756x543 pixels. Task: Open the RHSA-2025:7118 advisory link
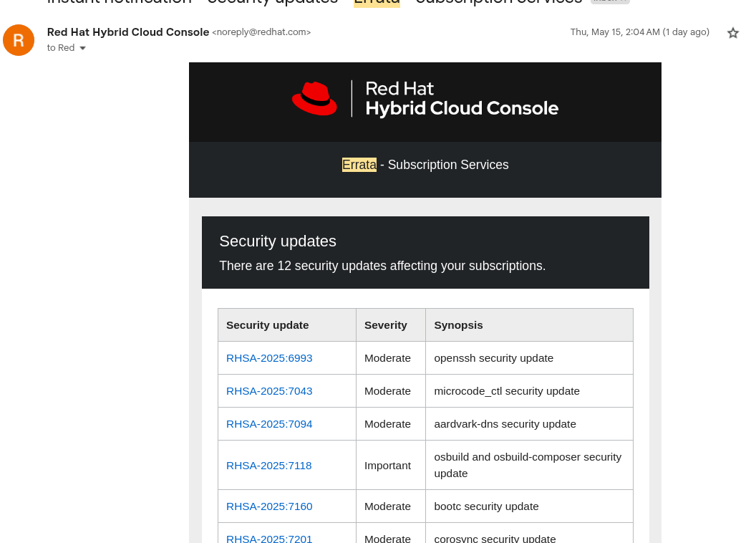269,466
